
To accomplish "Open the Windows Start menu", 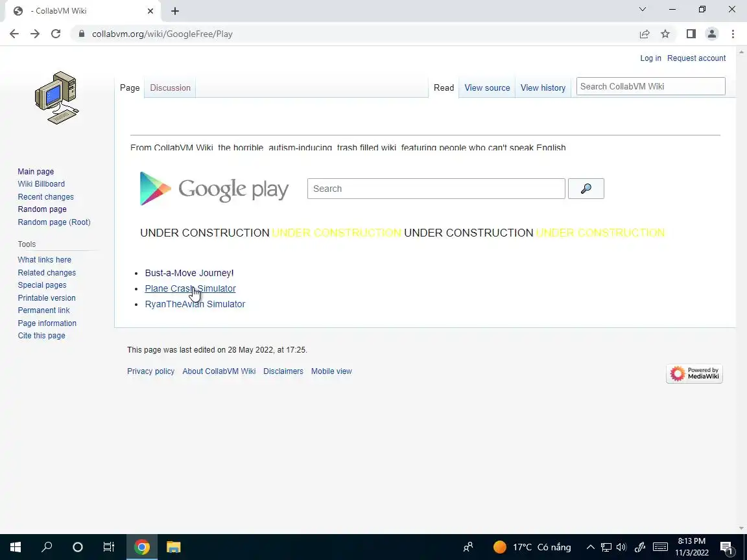I will coord(16,547).
